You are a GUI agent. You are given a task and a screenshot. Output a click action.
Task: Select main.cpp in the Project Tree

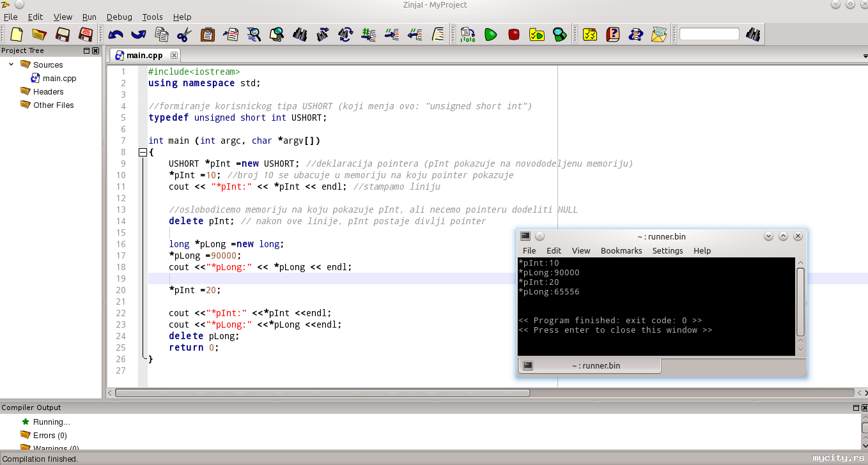[59, 78]
